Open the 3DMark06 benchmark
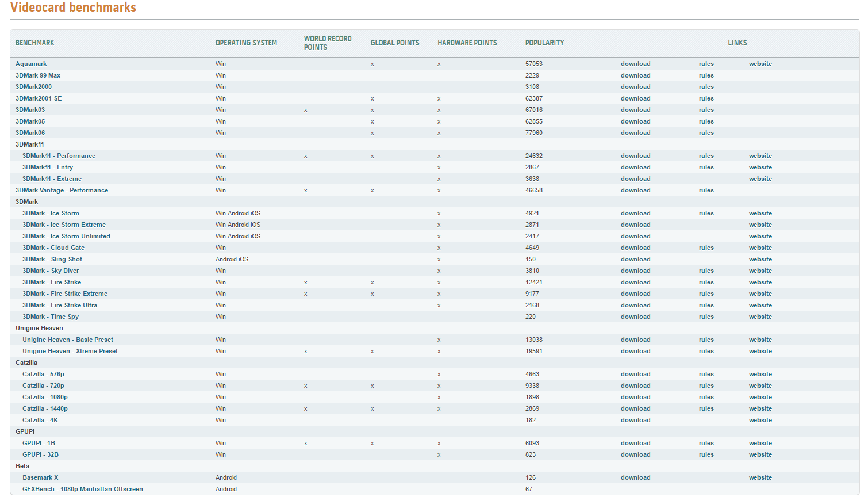The height and width of the screenshot is (501, 868). pyautogui.click(x=30, y=133)
